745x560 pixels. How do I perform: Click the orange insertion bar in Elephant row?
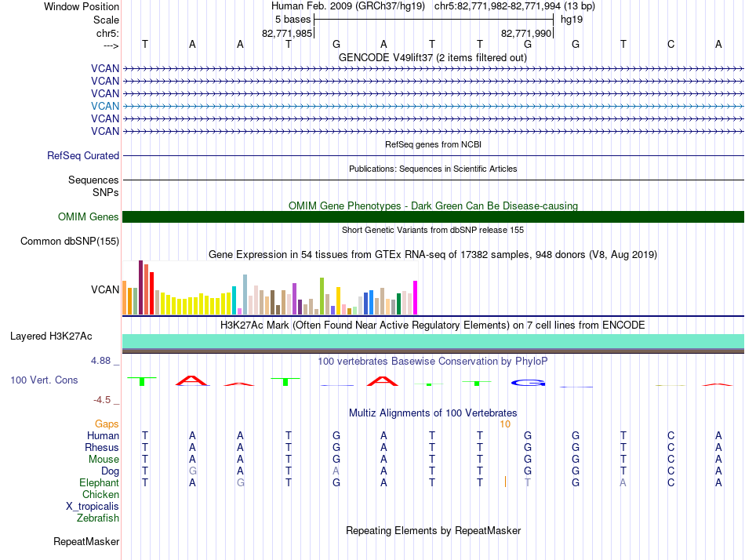(x=505, y=482)
